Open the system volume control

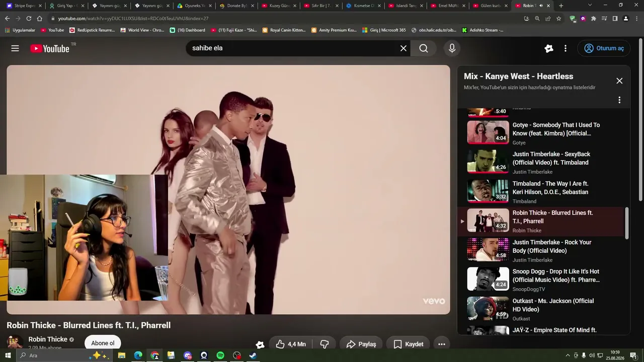point(592,355)
